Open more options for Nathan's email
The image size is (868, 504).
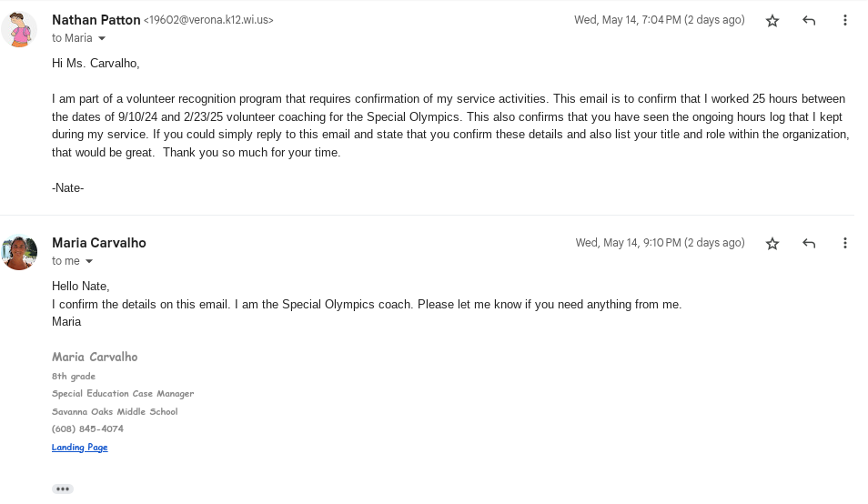(x=845, y=20)
